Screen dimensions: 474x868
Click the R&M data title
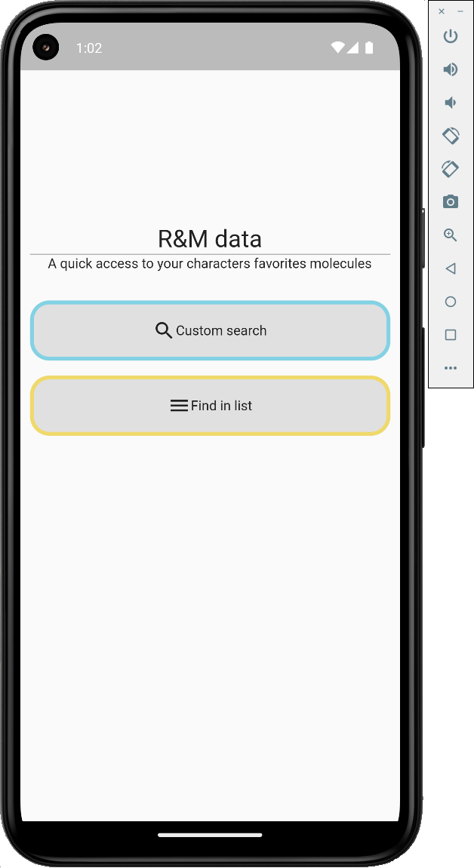(210, 238)
